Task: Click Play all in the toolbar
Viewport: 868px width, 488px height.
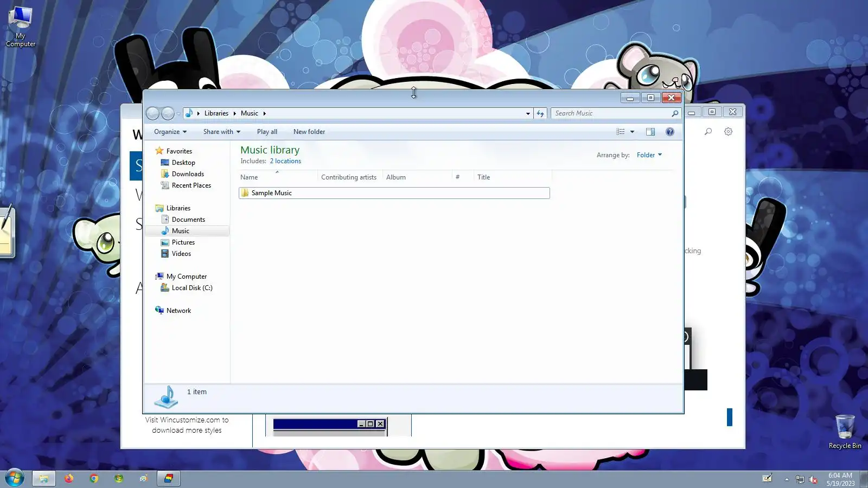Action: click(267, 132)
